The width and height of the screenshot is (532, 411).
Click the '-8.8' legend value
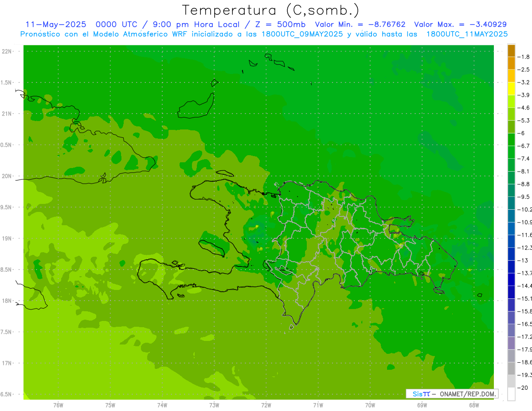pos(524,184)
